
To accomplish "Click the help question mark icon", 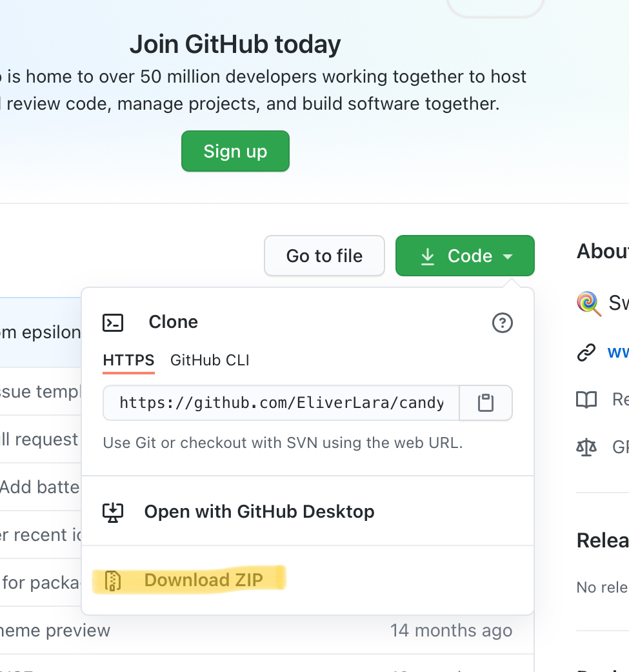I will coord(502,322).
